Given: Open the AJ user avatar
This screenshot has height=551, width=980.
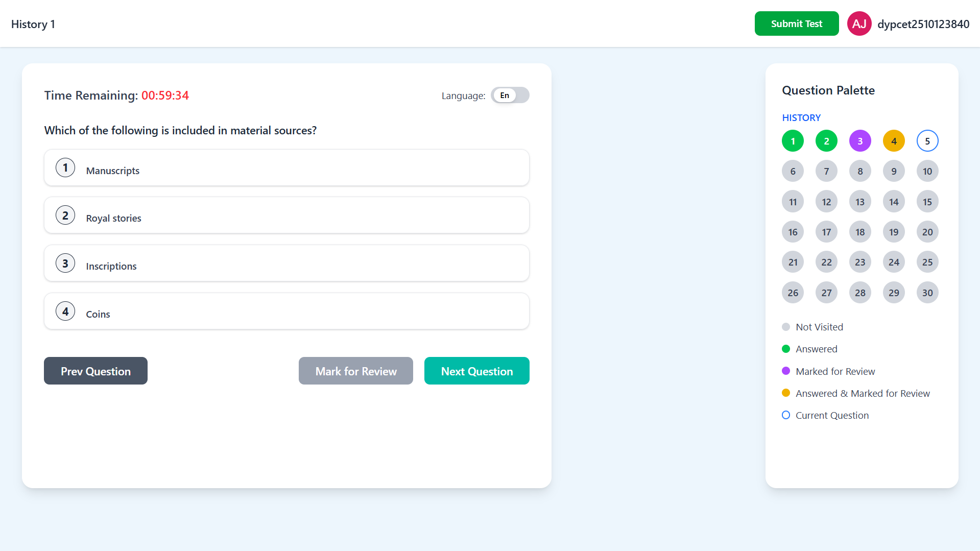Looking at the screenshot, I should 859,23.
